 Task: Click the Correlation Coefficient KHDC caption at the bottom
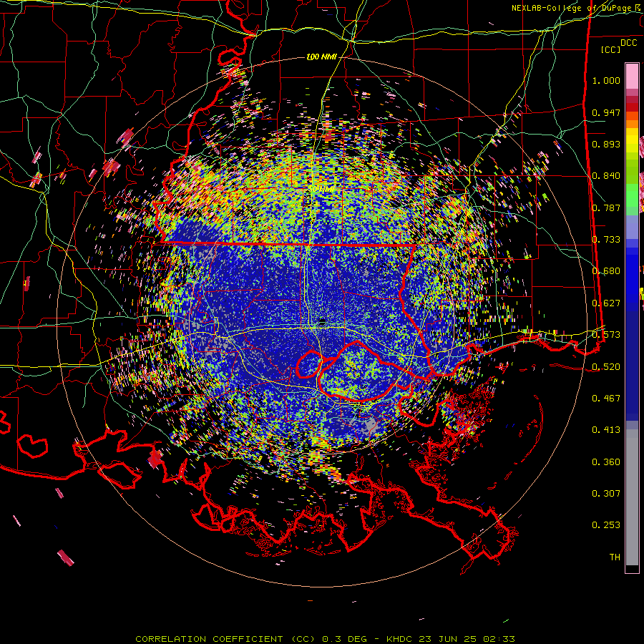tap(325, 639)
